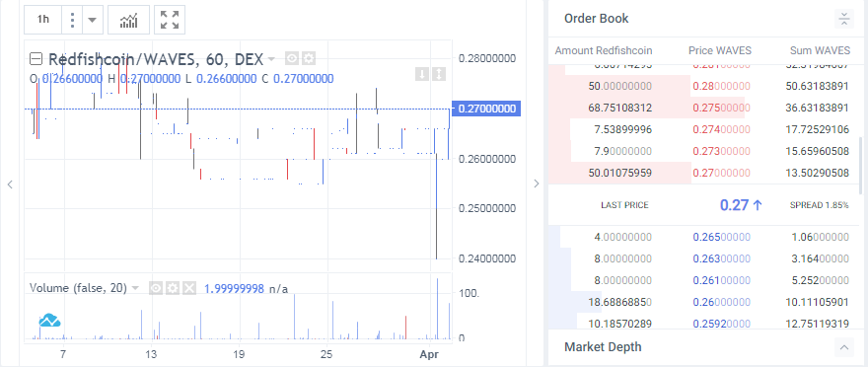Collapse chart panel with left chevron
This screenshot has width=868, height=367.
coord(10,184)
